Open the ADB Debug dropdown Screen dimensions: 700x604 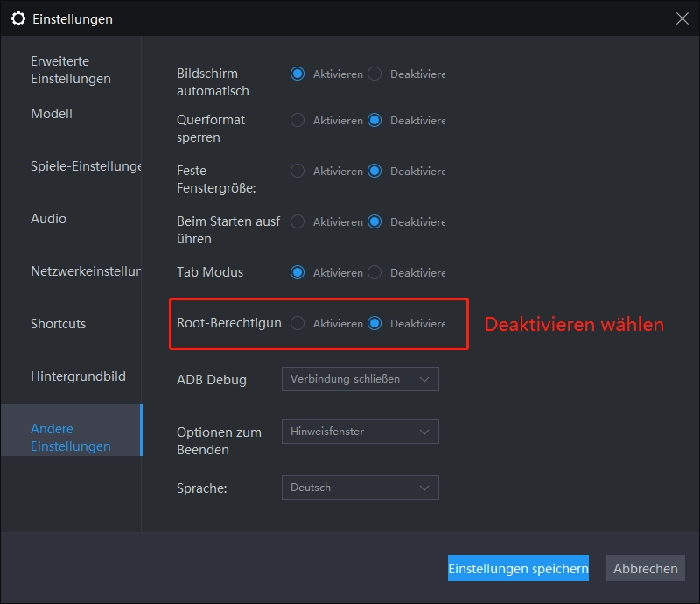[360, 379]
